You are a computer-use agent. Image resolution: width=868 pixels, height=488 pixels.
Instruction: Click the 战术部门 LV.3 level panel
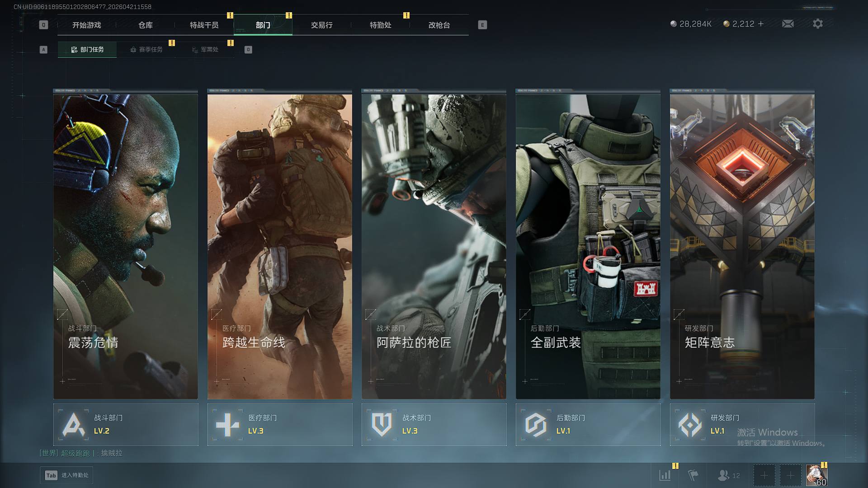434,424
